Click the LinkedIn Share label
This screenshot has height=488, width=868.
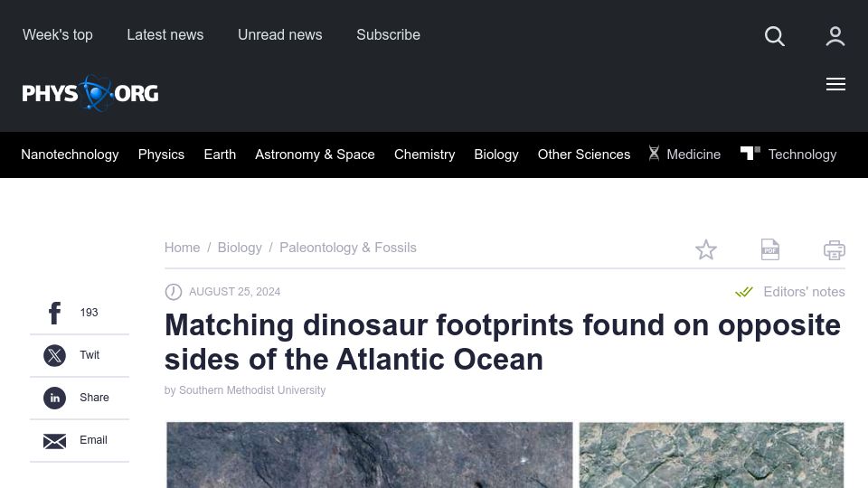(94, 398)
